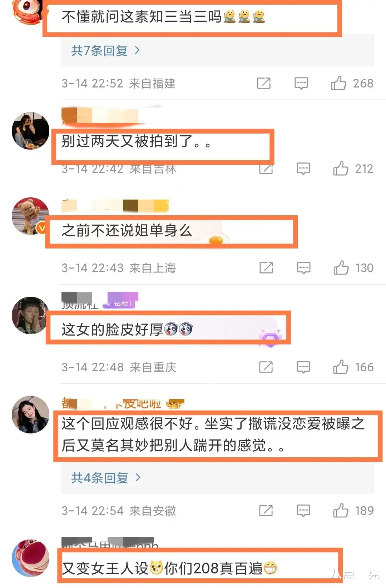
Task: Open the pink strawberry bear avatar
Action: (x=30, y=558)
